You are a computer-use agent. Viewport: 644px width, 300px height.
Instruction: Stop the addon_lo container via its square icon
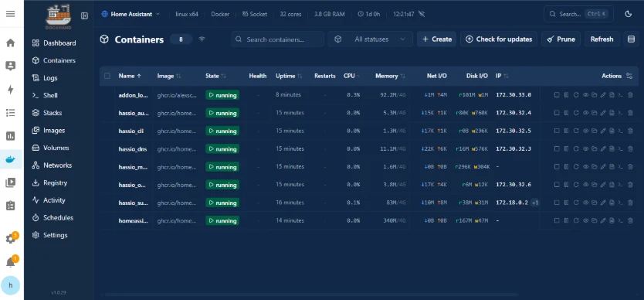[557, 95]
